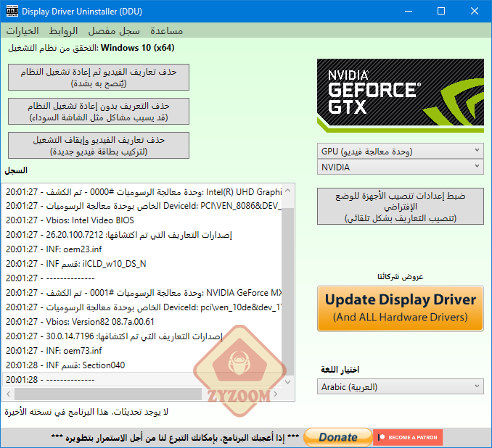Click the log horizontal scroll left arrow
The height and width of the screenshot is (448, 492).
click(x=9, y=394)
